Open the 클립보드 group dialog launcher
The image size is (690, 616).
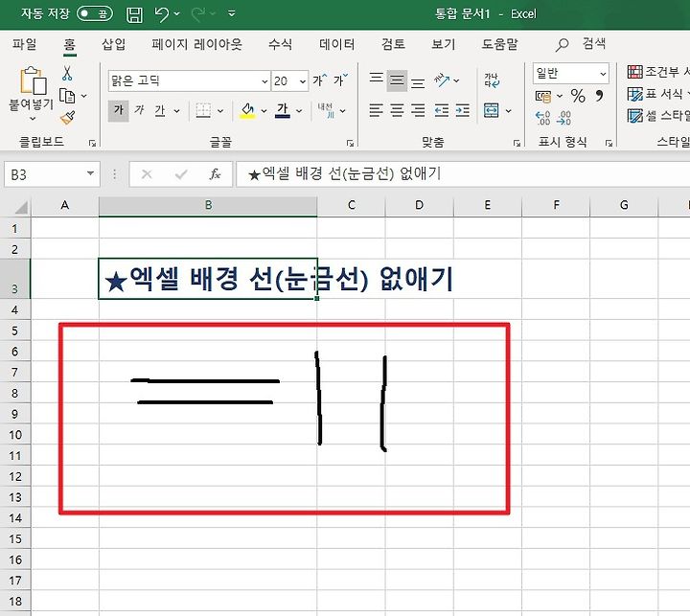(x=92, y=143)
